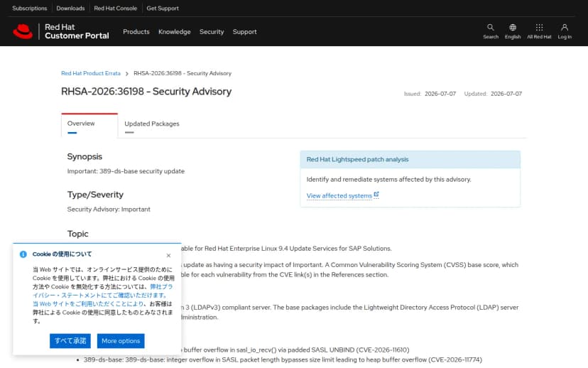Image resolution: width=588 pixels, height=368 pixels.
Task: Click the Topic heading
Action: (77, 234)
